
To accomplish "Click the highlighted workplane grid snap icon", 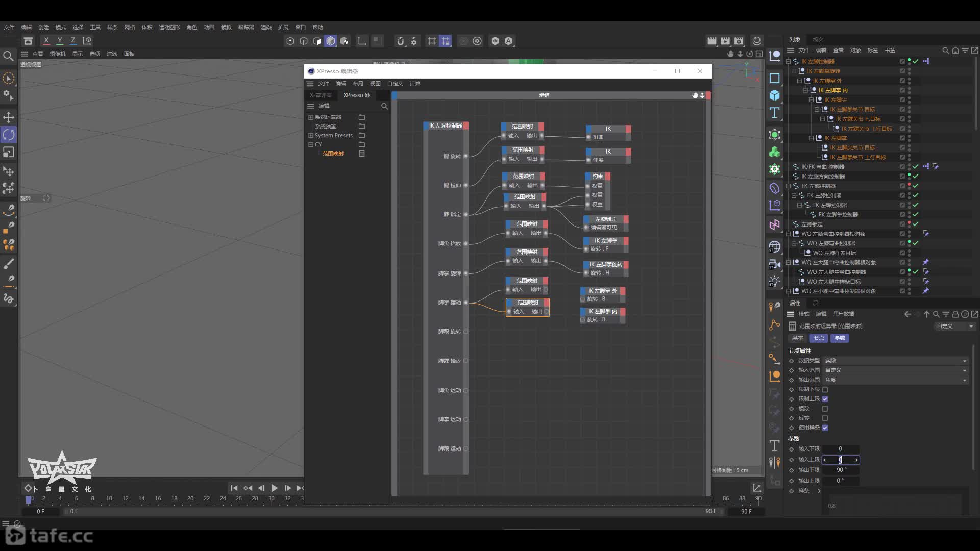I will coord(446,41).
